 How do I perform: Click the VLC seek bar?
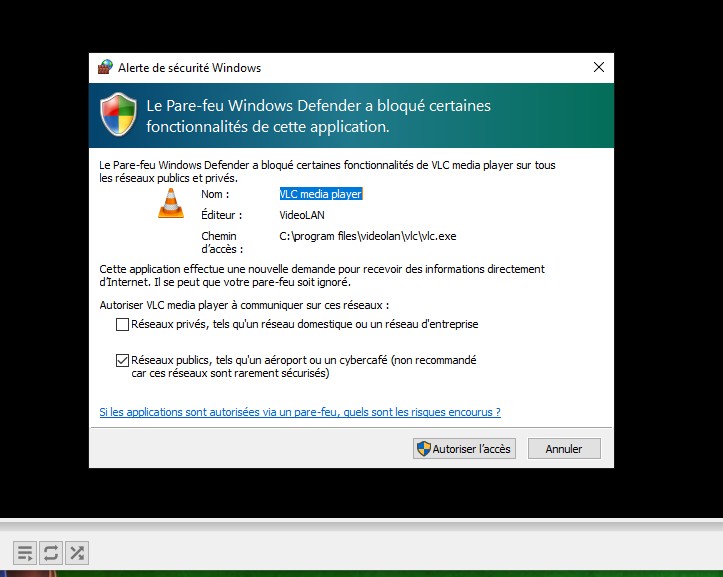pyautogui.click(x=362, y=525)
